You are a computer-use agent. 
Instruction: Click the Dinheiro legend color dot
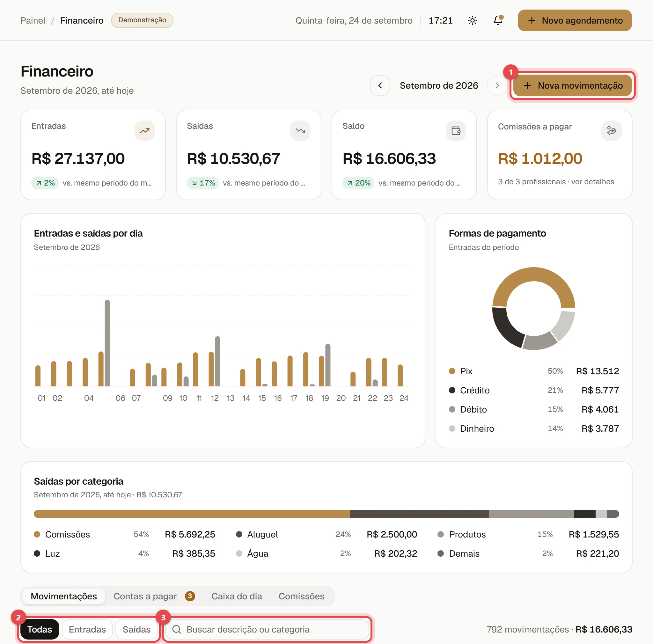tap(452, 428)
